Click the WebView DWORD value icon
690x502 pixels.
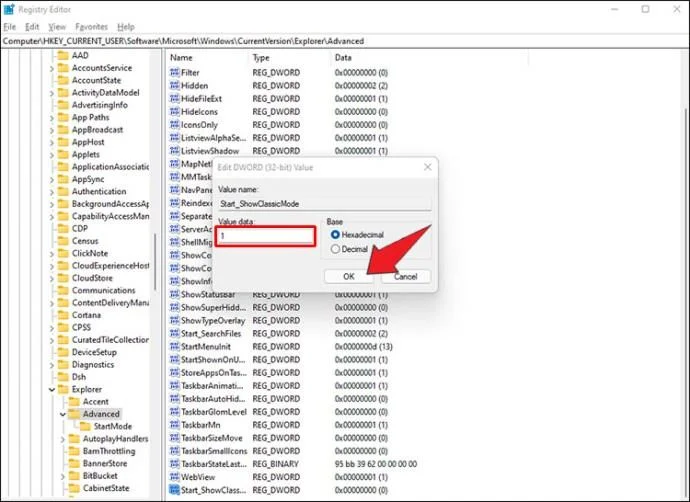[x=174, y=477]
